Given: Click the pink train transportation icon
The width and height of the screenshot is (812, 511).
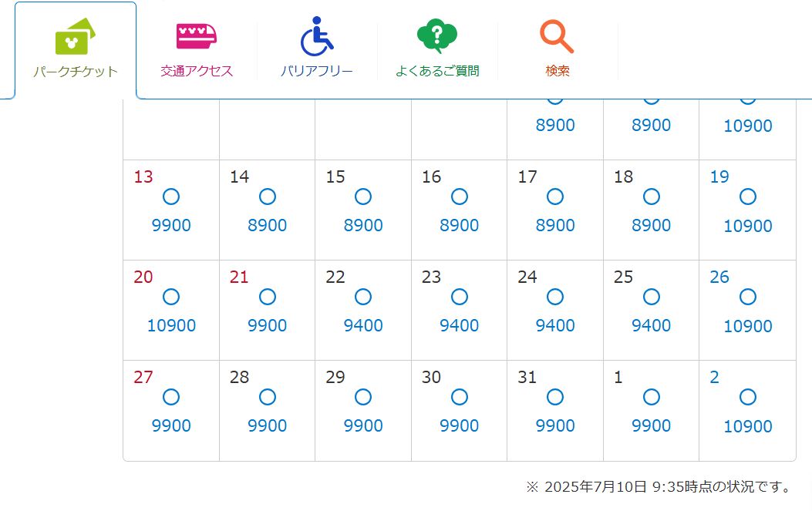Looking at the screenshot, I should [197, 36].
